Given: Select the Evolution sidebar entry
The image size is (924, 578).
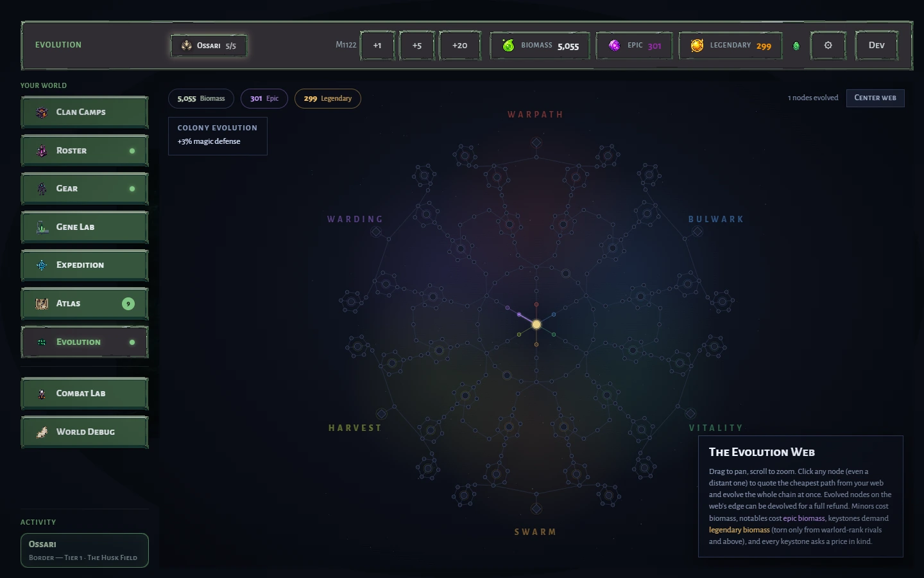Looking at the screenshot, I should click(85, 342).
